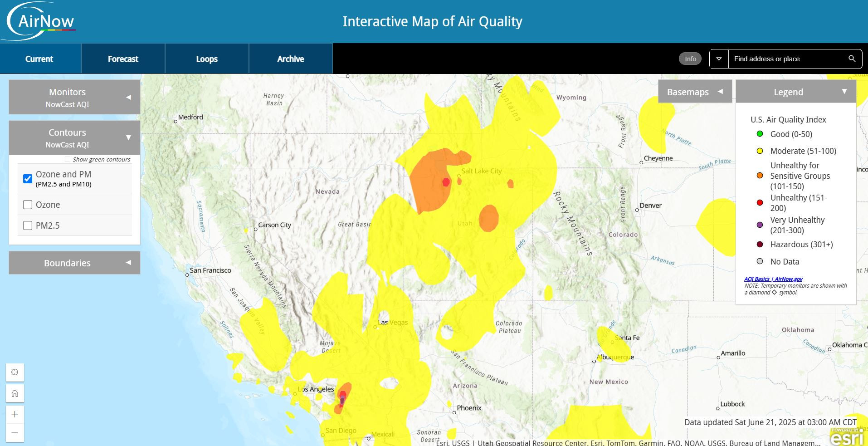Image resolution: width=868 pixels, height=446 pixels.
Task: Switch to the Current tab
Action: pyautogui.click(x=39, y=59)
